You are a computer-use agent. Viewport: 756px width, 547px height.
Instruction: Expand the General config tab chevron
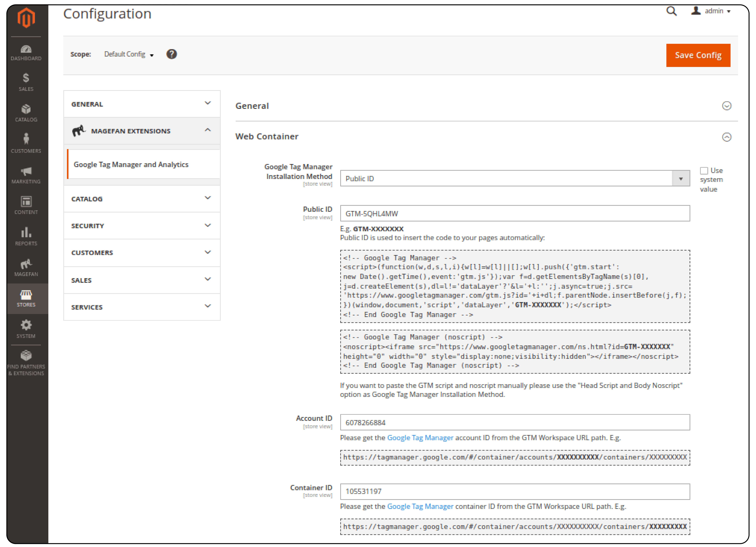click(x=208, y=103)
